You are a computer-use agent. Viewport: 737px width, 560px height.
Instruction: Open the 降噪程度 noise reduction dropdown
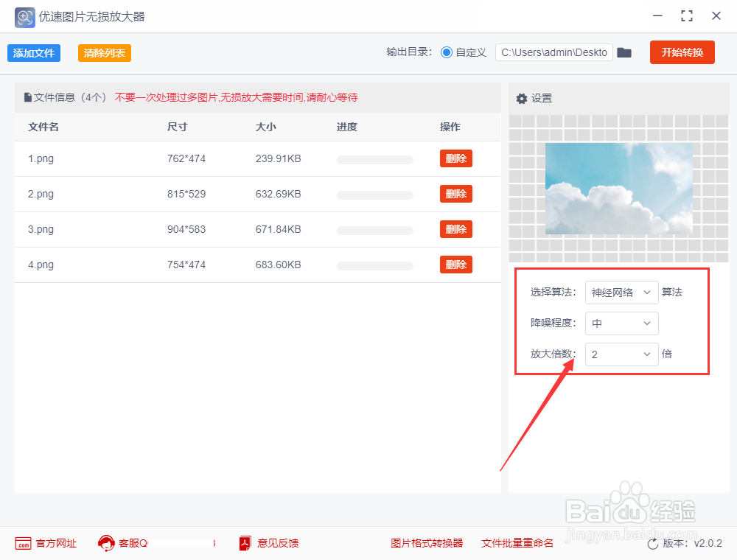click(621, 323)
